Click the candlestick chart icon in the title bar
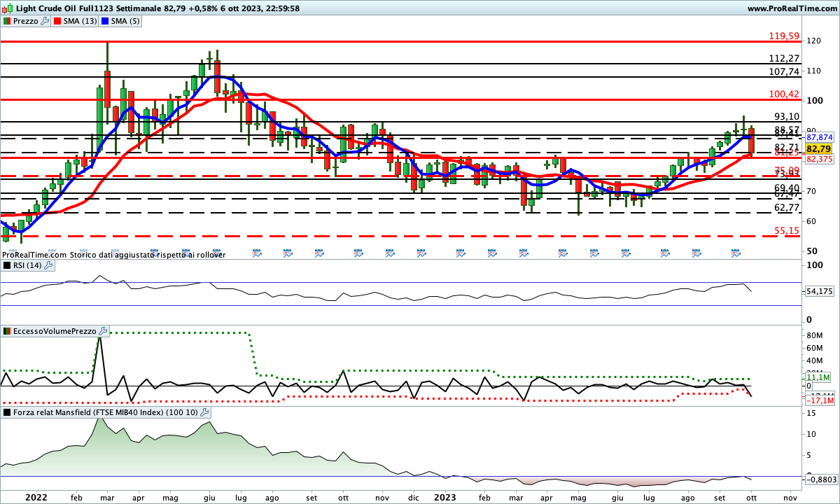The width and height of the screenshot is (840, 504). coord(7,8)
